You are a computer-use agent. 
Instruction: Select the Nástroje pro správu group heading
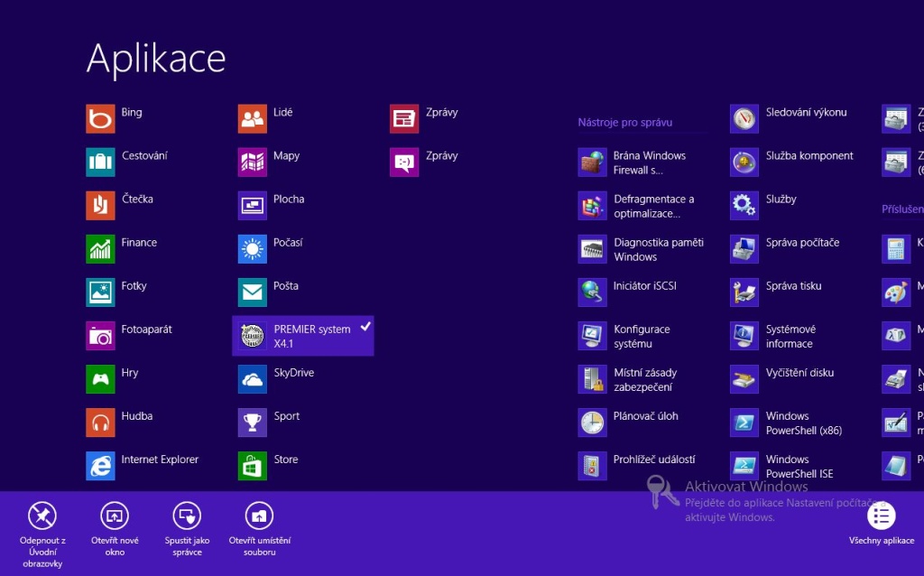point(625,123)
